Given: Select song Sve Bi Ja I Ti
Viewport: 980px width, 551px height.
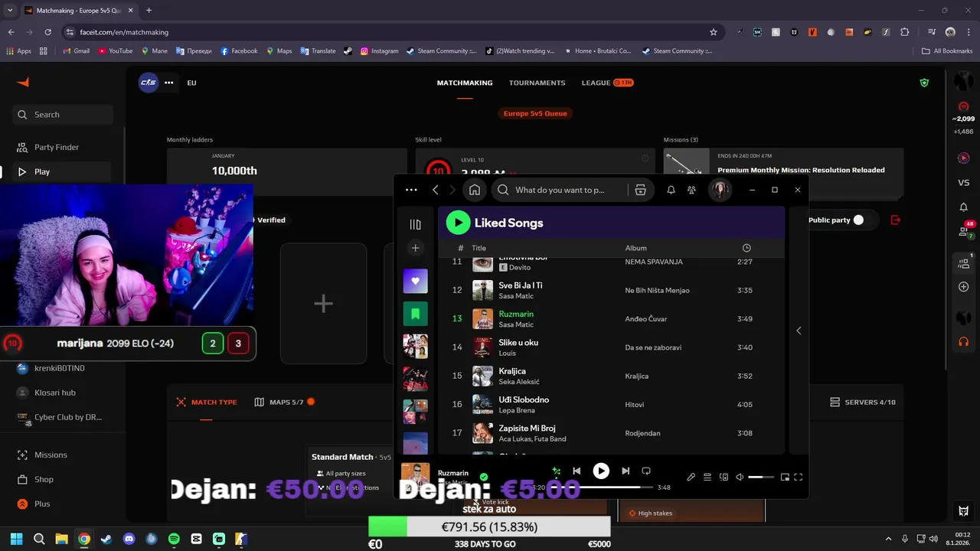Looking at the screenshot, I should 612,290.
